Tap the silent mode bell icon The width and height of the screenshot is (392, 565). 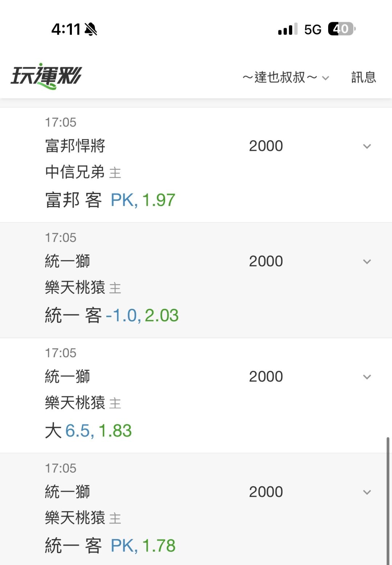pos(91,29)
